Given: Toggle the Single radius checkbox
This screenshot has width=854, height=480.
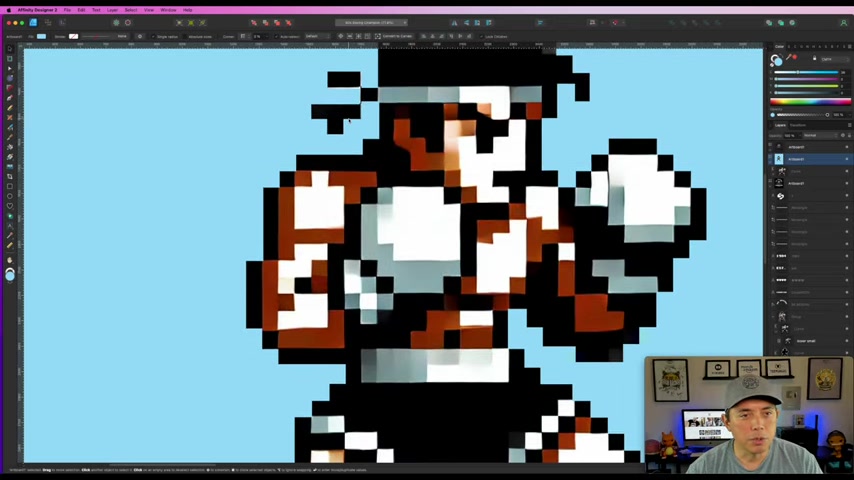Looking at the screenshot, I should click(x=154, y=37).
